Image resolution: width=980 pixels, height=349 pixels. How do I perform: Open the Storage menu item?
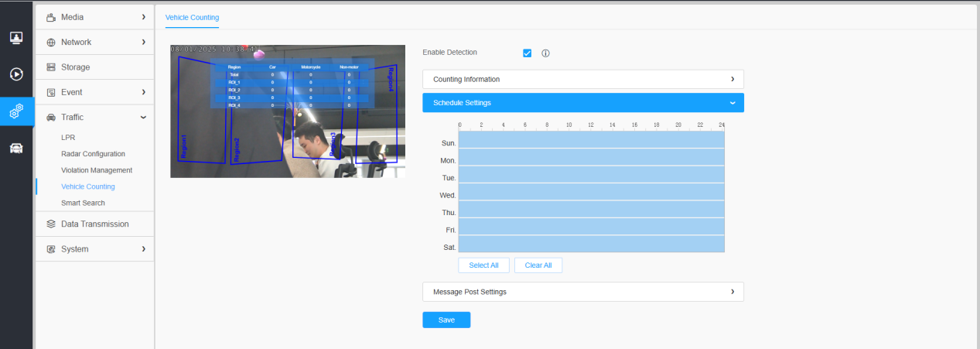point(94,67)
